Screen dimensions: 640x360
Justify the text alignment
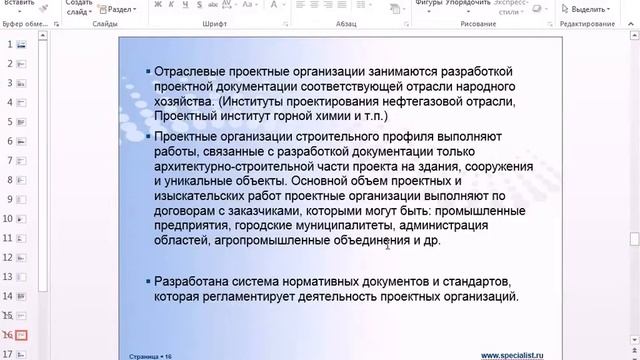(342, 5)
